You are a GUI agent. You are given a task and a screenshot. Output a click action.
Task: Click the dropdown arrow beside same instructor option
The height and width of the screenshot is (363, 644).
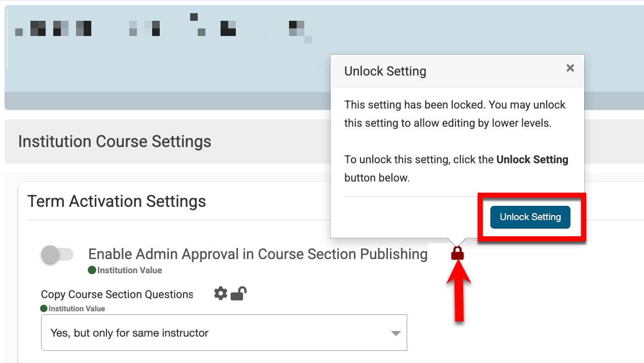pos(396,334)
